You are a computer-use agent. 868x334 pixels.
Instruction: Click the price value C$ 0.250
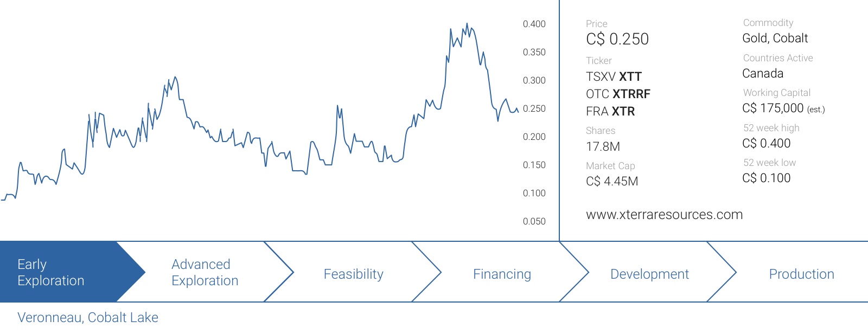[x=617, y=39]
